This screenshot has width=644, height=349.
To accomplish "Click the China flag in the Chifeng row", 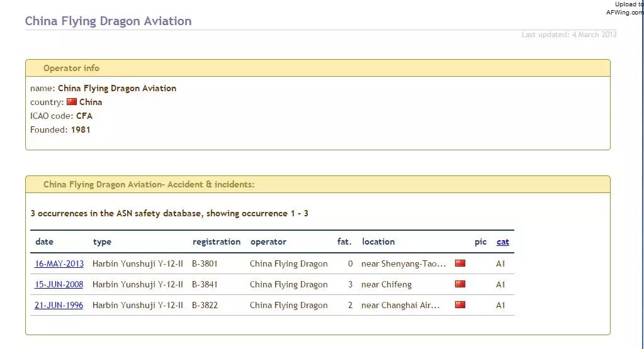I will pos(460,284).
